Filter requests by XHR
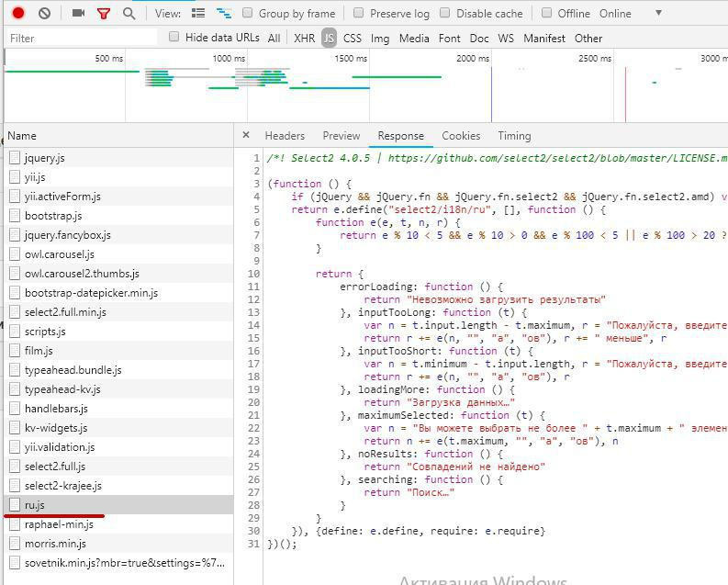Image resolution: width=728 pixels, height=585 pixels. pyautogui.click(x=304, y=38)
